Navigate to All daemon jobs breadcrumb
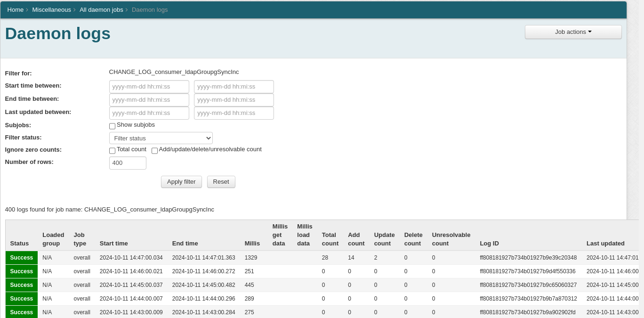644x318 pixels. pyautogui.click(x=101, y=9)
